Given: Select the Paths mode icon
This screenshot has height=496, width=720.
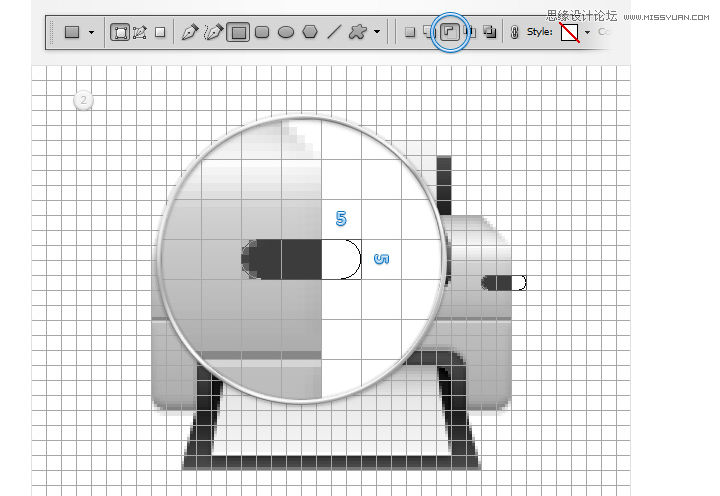Looking at the screenshot, I should pyautogui.click(x=139, y=32).
